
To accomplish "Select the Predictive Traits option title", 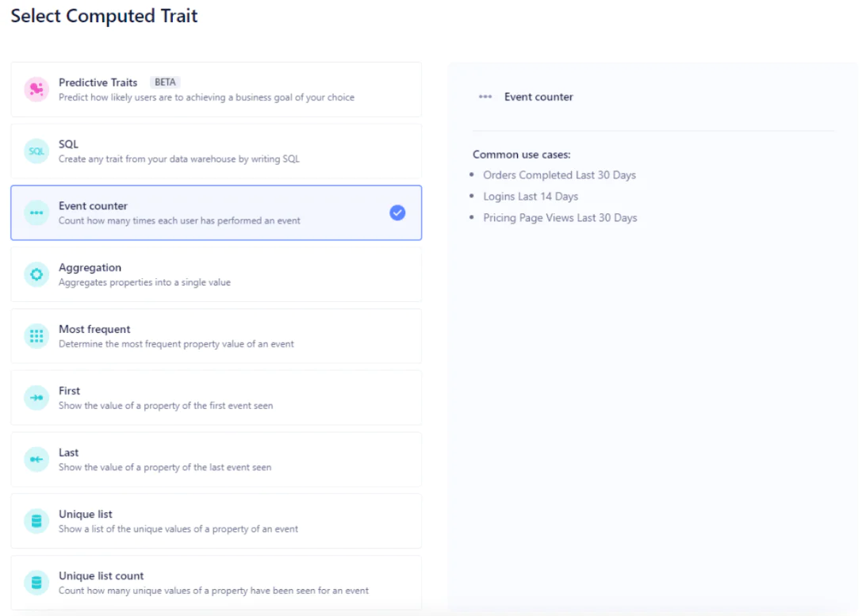I will click(x=98, y=82).
